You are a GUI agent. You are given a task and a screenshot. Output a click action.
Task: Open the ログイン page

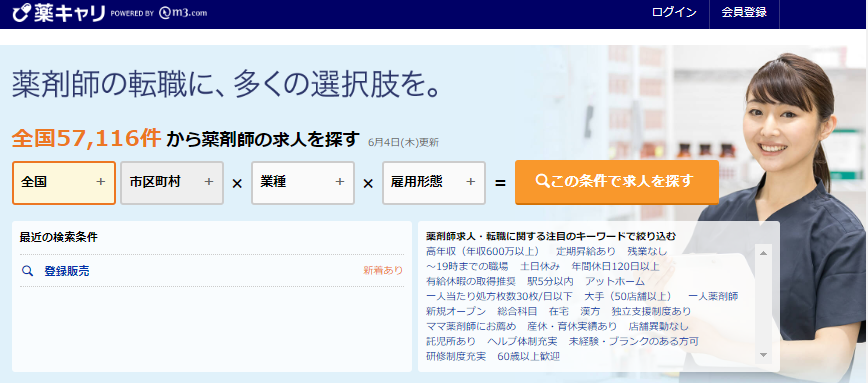coord(674,13)
